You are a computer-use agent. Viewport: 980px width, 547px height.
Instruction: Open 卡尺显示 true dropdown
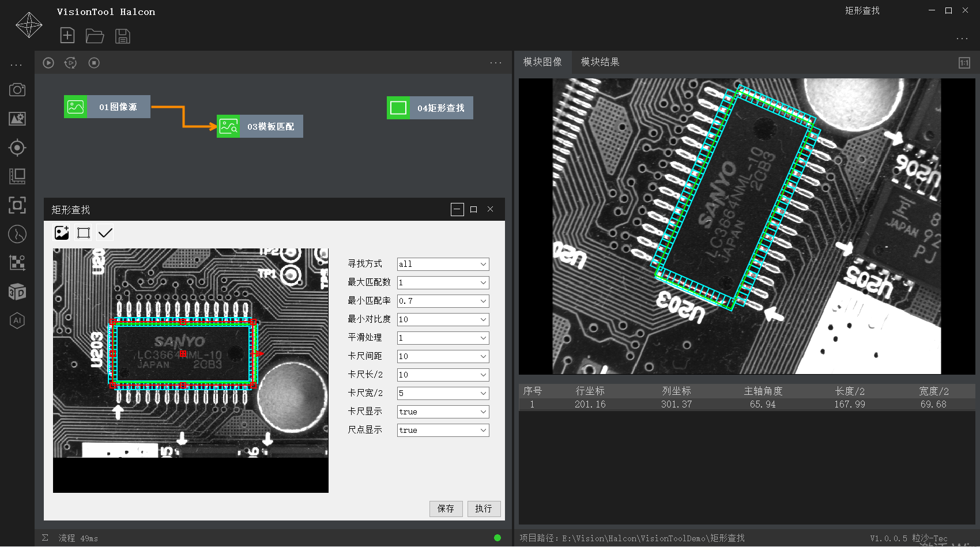point(443,412)
